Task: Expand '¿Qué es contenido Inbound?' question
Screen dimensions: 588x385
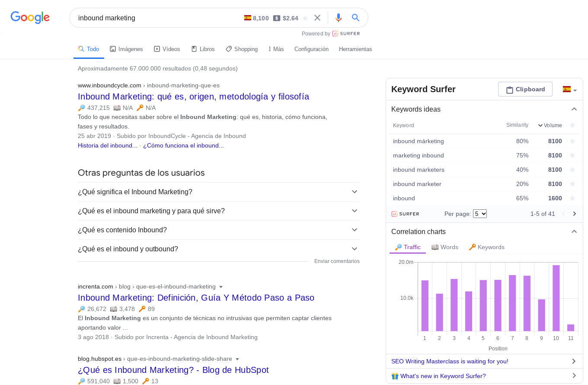Action: click(x=219, y=230)
